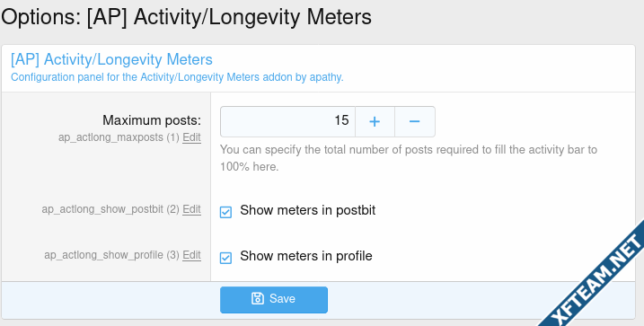Click the ap_actlong_show_postbit (2) option ID text
644x326 pixels.
click(110, 209)
